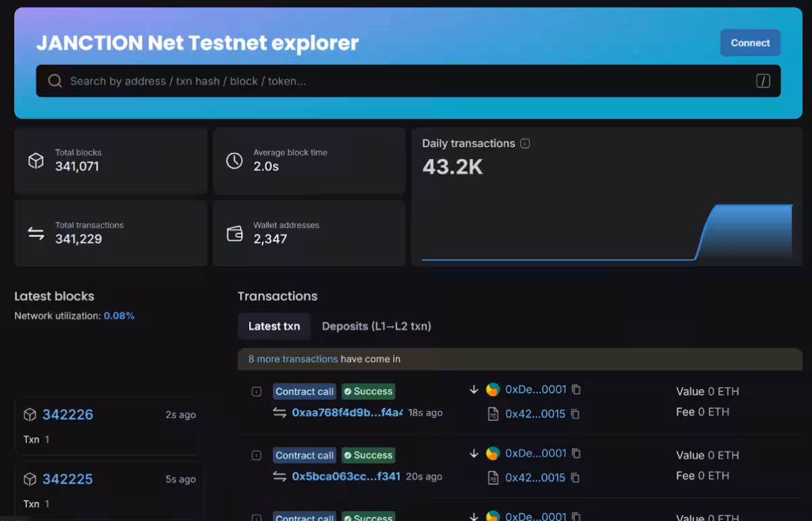Expand details of transaction 0x5bca063cc
This screenshot has width=812, height=521.
pos(256,455)
